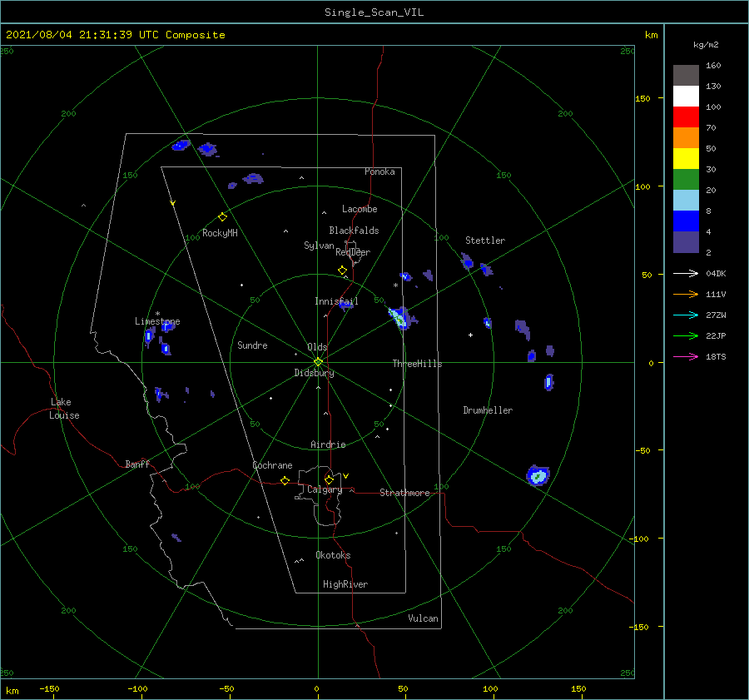Click the grey 160 kg/m2 color swatch
This screenshot has width=749, height=700.
pyautogui.click(x=686, y=75)
